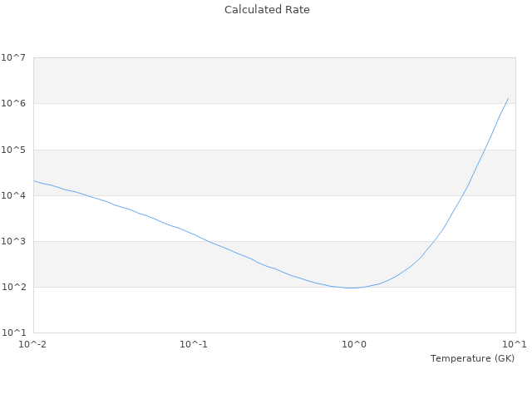Click the 10^0 x-axis tick label
Screen dimensions: 532x399
(354, 344)
